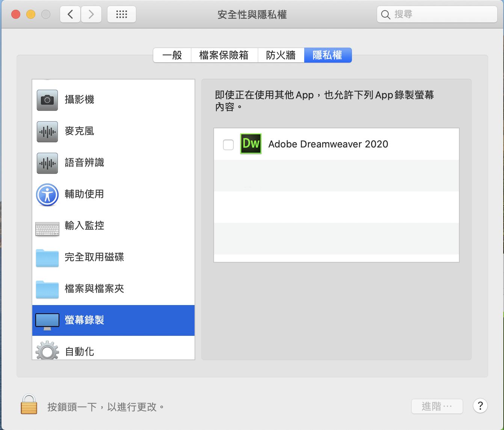Image resolution: width=504 pixels, height=430 pixels.
Task: Go forward with the right chevron button
Action: pyautogui.click(x=91, y=15)
